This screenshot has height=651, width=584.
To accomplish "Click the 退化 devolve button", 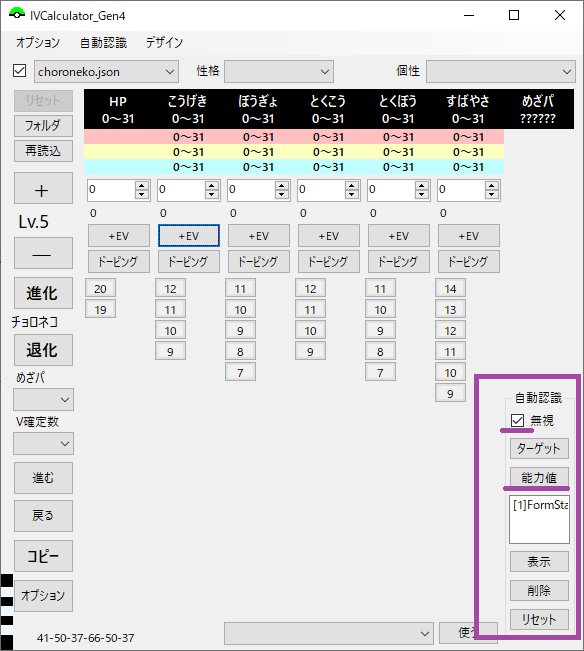I will pos(43,350).
